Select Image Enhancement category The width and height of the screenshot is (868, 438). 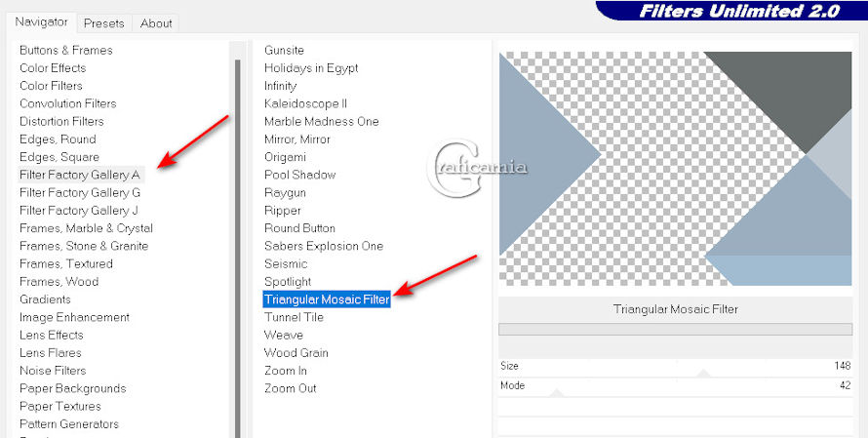74,317
